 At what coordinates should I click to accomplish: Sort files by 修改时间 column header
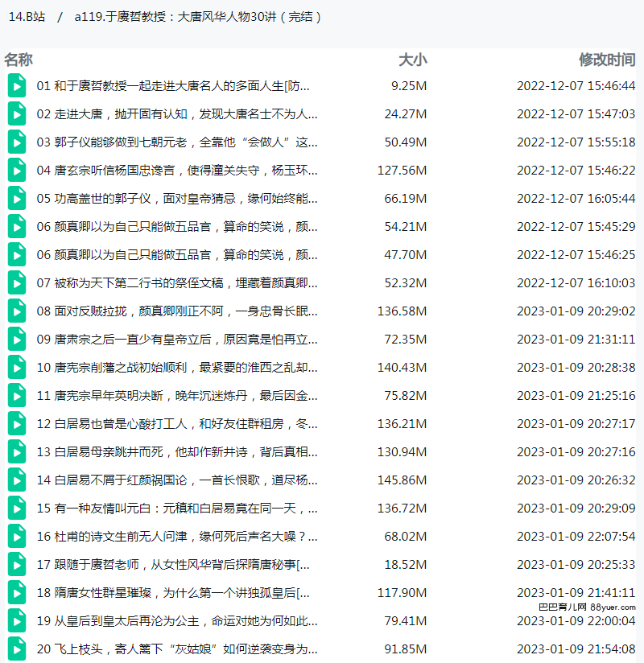click(x=607, y=60)
